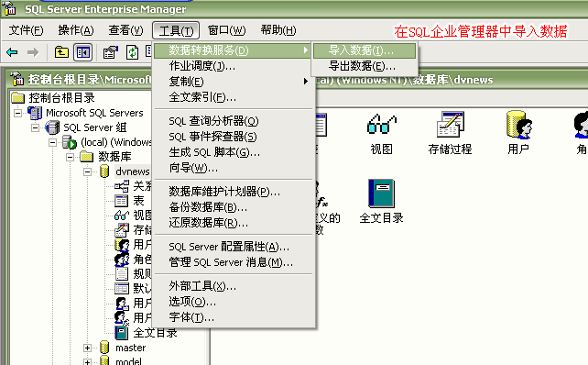588x365 pixels.
Task: Open the 用户 icon in the right pane
Action: coord(518,133)
